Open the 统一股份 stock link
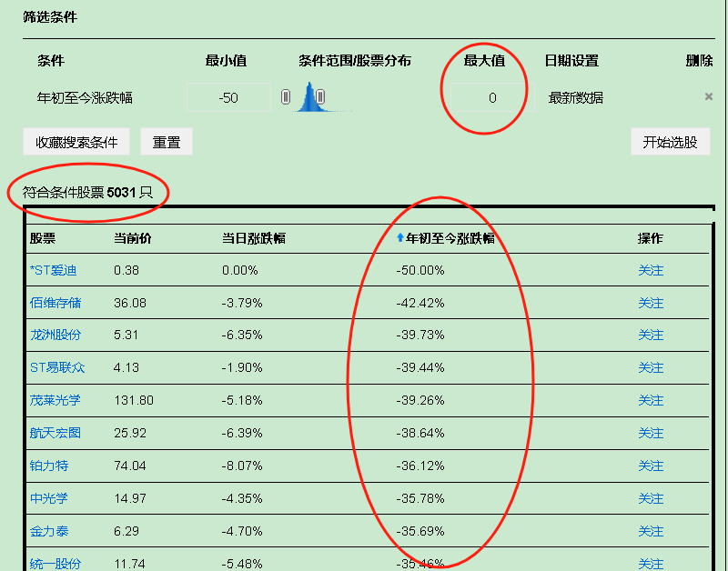 coord(56,564)
